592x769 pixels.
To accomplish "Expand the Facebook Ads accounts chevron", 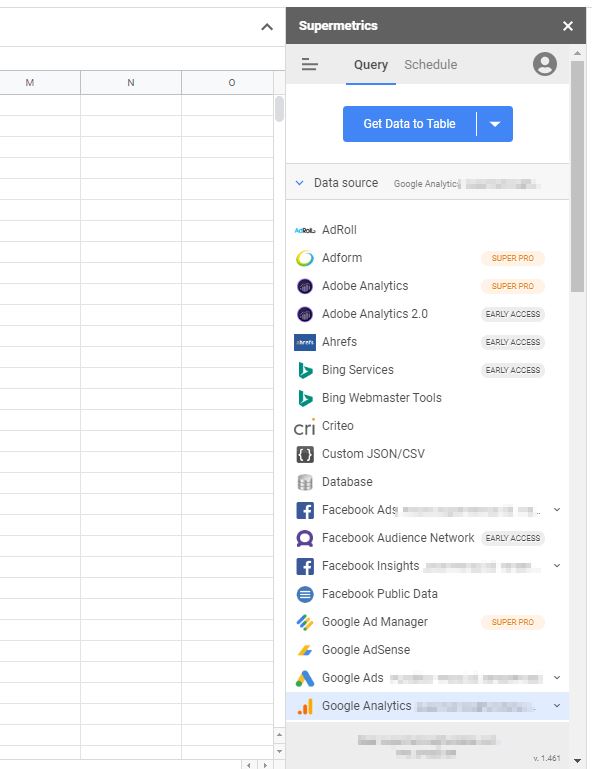I will (x=557, y=510).
